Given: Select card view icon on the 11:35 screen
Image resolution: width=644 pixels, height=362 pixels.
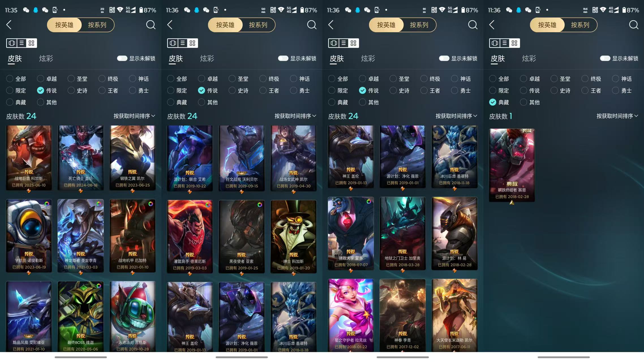Looking at the screenshot, I should click(12, 43).
